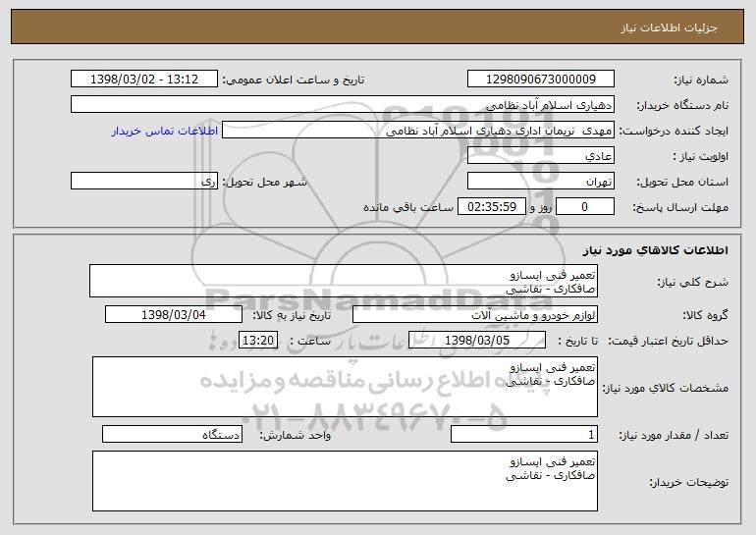The width and height of the screenshot is (756, 535).
Task: Click price validity date 1398/03/05
Action: tap(477, 341)
